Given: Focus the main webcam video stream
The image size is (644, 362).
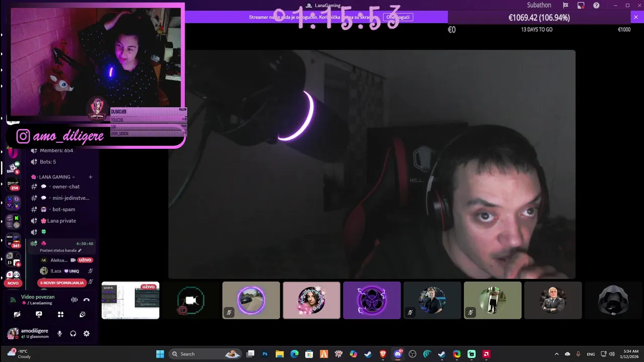Looking at the screenshot, I should (x=372, y=164).
